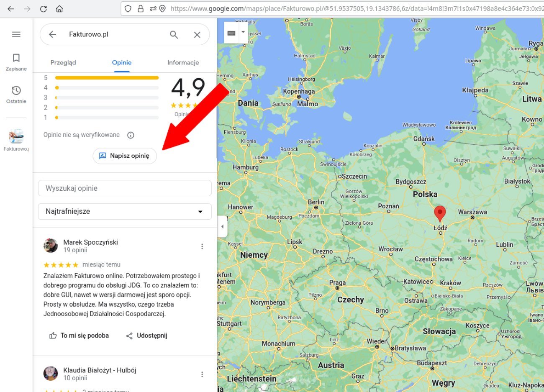This screenshot has width=544, height=392.
Task: Go back with the browser back arrow
Action: (11, 9)
